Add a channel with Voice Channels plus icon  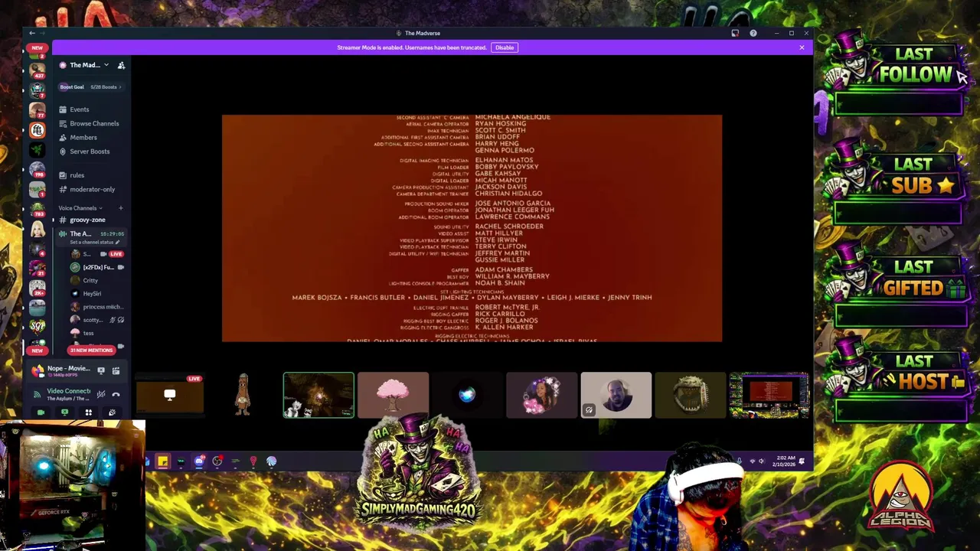click(x=120, y=208)
